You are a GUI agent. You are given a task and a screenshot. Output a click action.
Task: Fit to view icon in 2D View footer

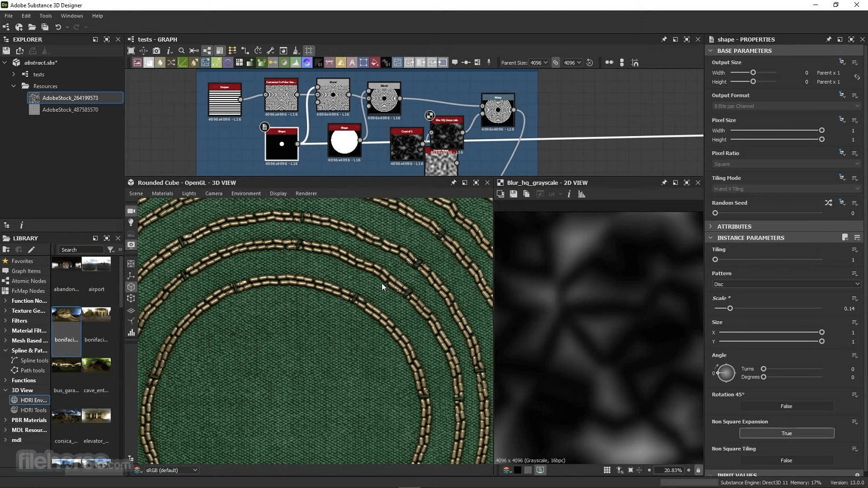[x=630, y=470]
